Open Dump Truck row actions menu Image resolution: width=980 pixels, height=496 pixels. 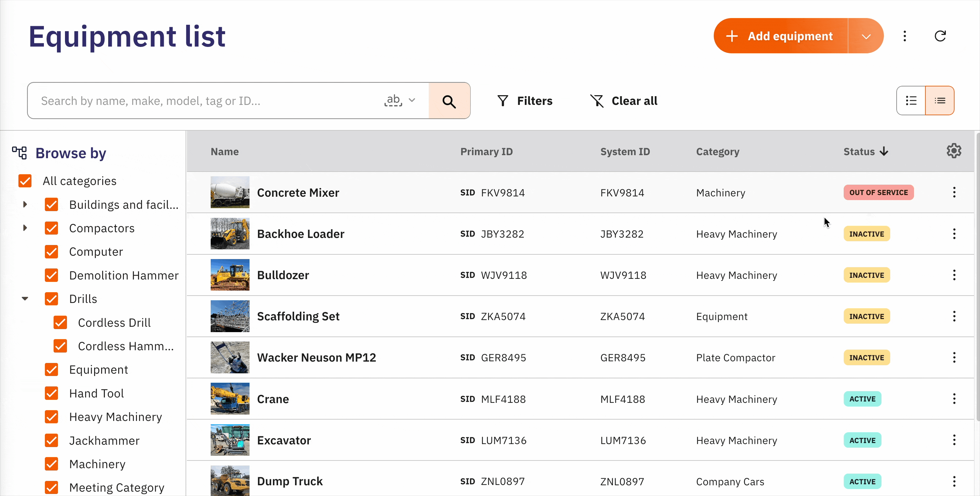click(954, 482)
